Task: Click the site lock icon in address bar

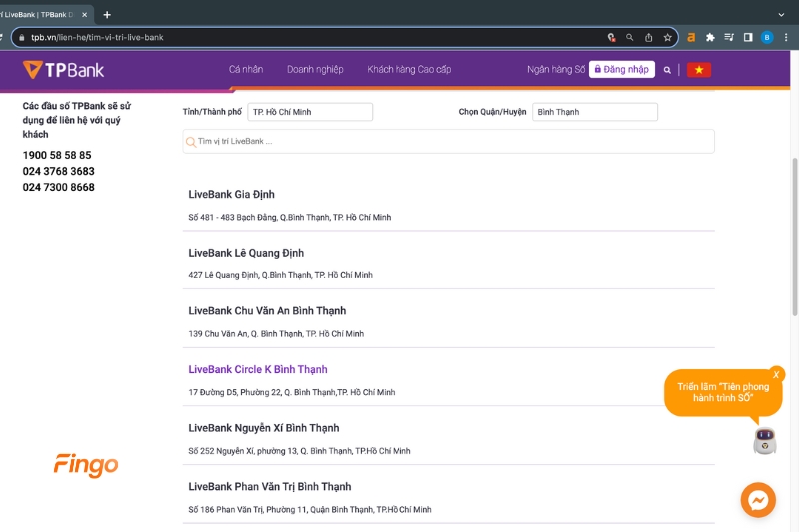Action: tap(21, 37)
